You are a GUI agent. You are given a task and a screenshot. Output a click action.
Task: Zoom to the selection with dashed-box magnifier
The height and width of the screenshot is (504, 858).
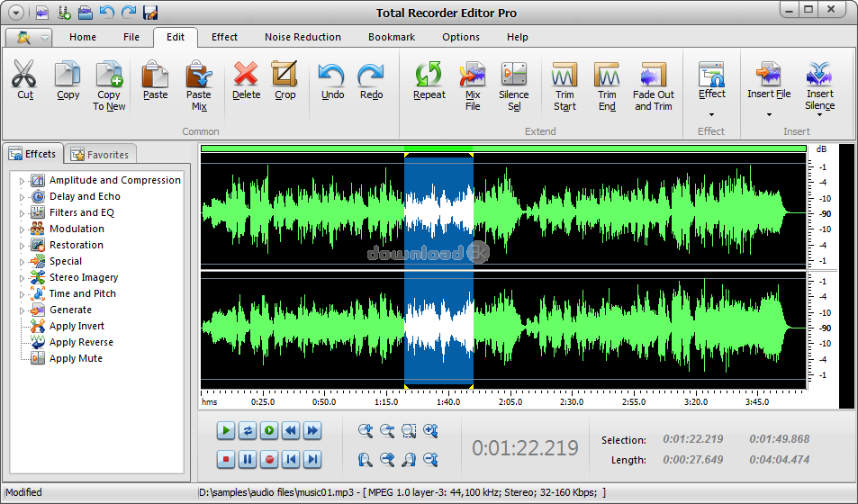pyautogui.click(x=409, y=431)
